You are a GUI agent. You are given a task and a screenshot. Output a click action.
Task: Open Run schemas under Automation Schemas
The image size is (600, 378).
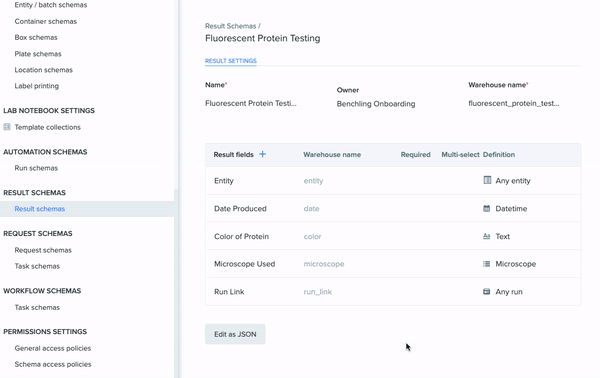[x=36, y=168]
